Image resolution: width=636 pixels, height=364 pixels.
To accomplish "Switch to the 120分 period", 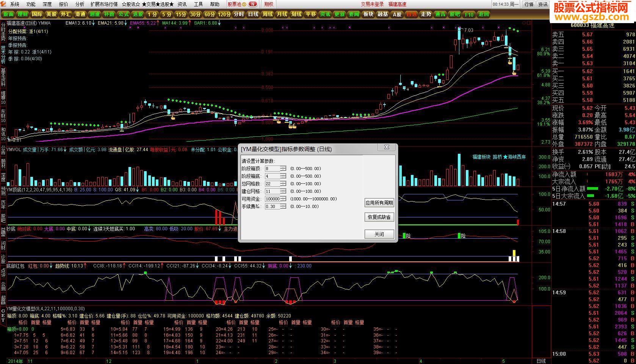I will (224, 14).
